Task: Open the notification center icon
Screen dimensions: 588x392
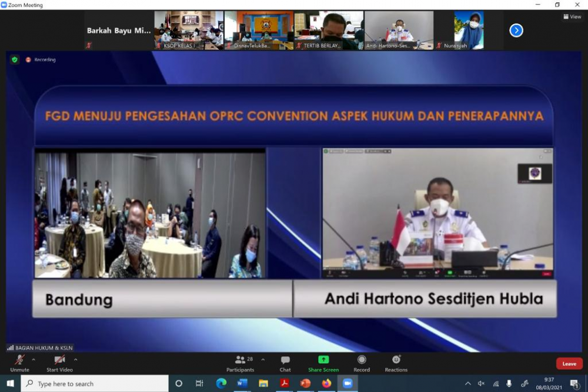Action: pos(574,383)
